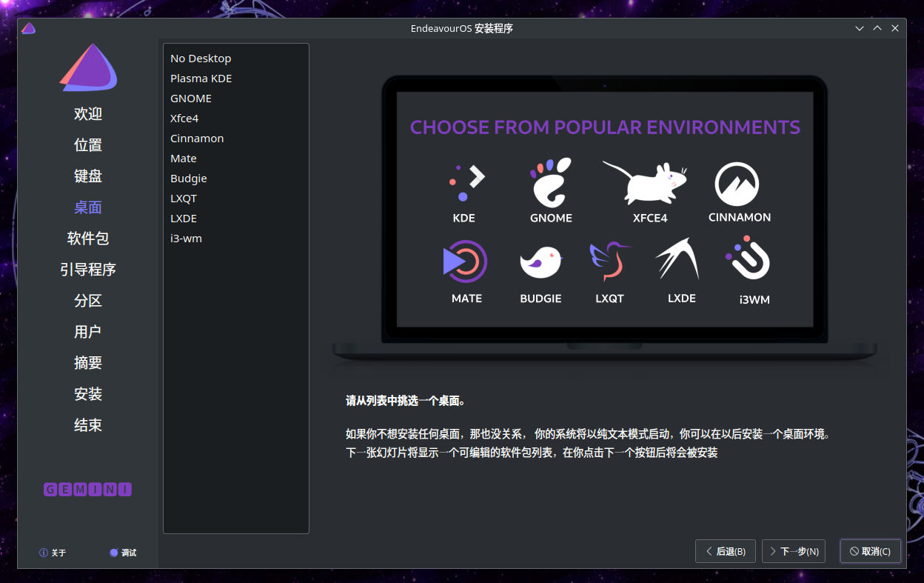924x583 pixels.
Task: Cancel installation with the 取消(C) button
Action: click(x=871, y=551)
